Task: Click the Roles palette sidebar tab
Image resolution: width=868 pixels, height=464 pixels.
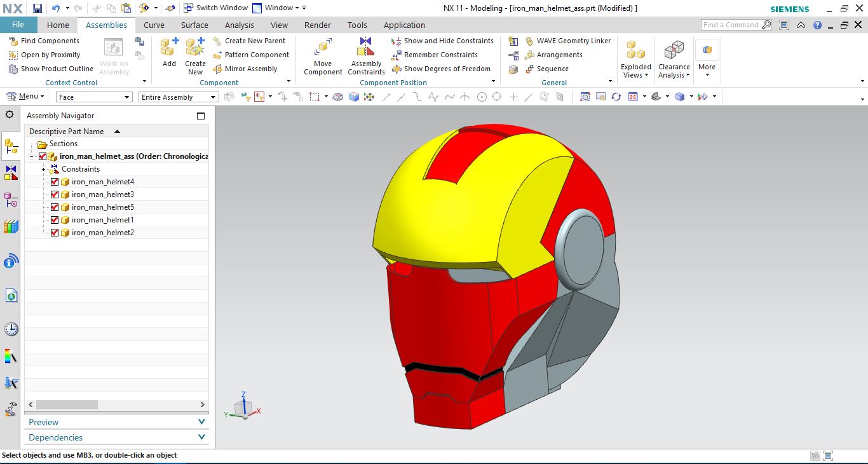Action: tap(11, 410)
